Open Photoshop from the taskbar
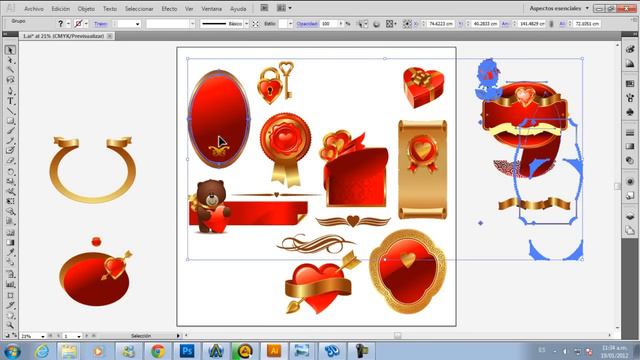The height and width of the screenshot is (360, 640). pos(187,351)
